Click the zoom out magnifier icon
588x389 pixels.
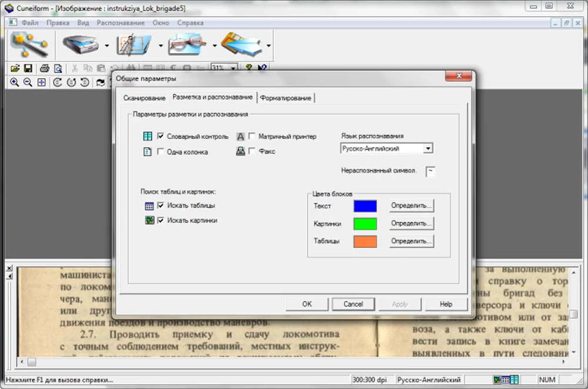pyautogui.click(x=28, y=82)
